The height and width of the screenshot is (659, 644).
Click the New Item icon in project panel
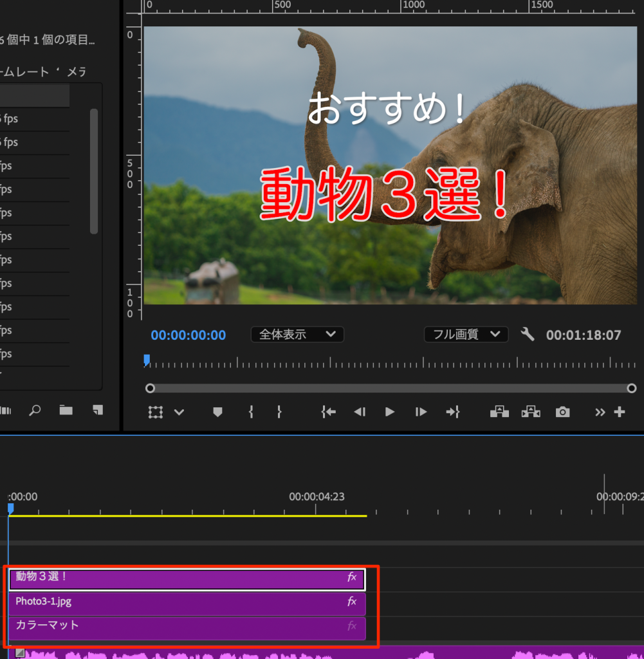point(98,410)
